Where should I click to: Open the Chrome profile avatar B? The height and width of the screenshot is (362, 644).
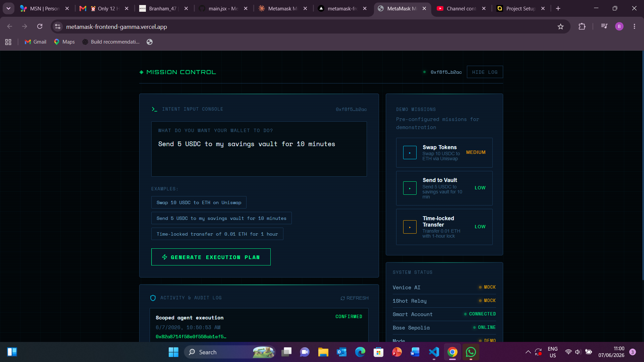(x=619, y=26)
